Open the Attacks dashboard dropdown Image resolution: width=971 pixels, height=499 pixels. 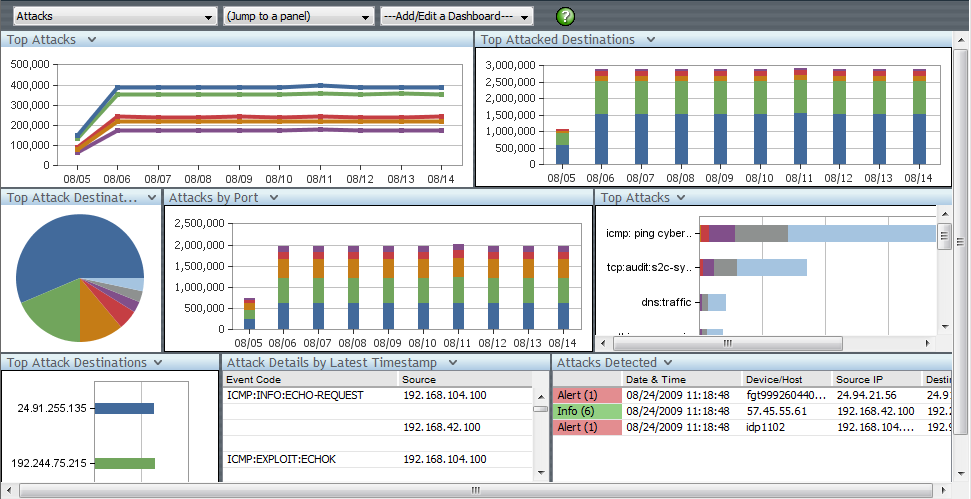point(115,17)
